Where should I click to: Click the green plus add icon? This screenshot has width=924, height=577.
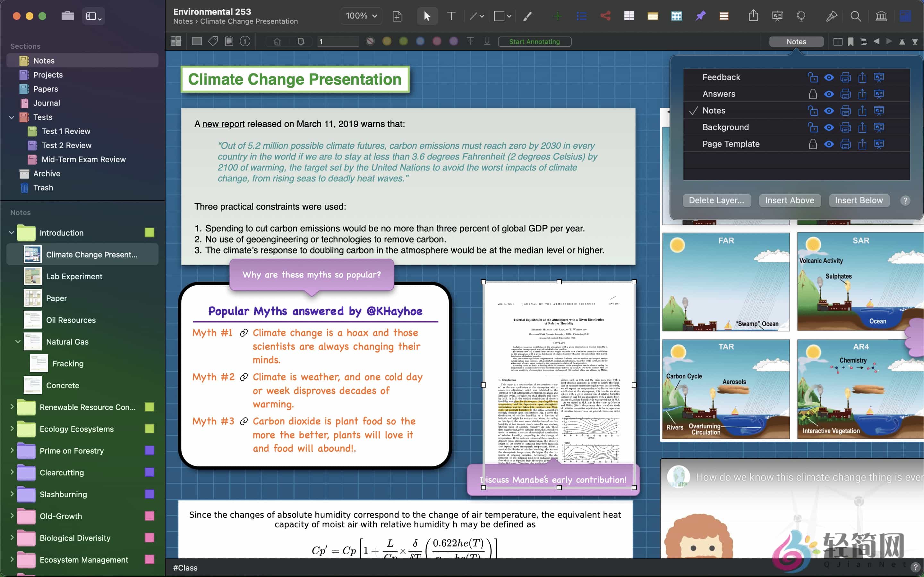click(558, 16)
